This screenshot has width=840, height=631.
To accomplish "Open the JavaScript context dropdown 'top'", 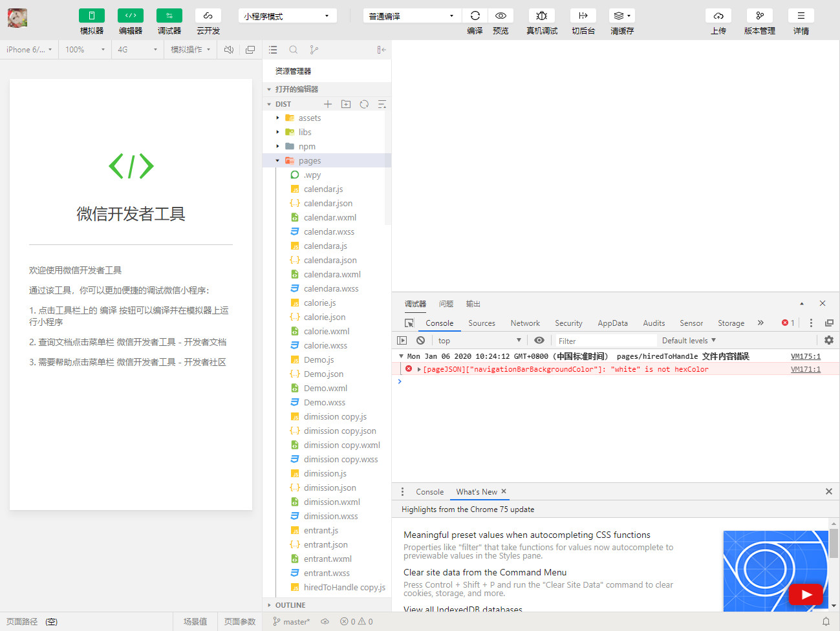I will (x=479, y=341).
